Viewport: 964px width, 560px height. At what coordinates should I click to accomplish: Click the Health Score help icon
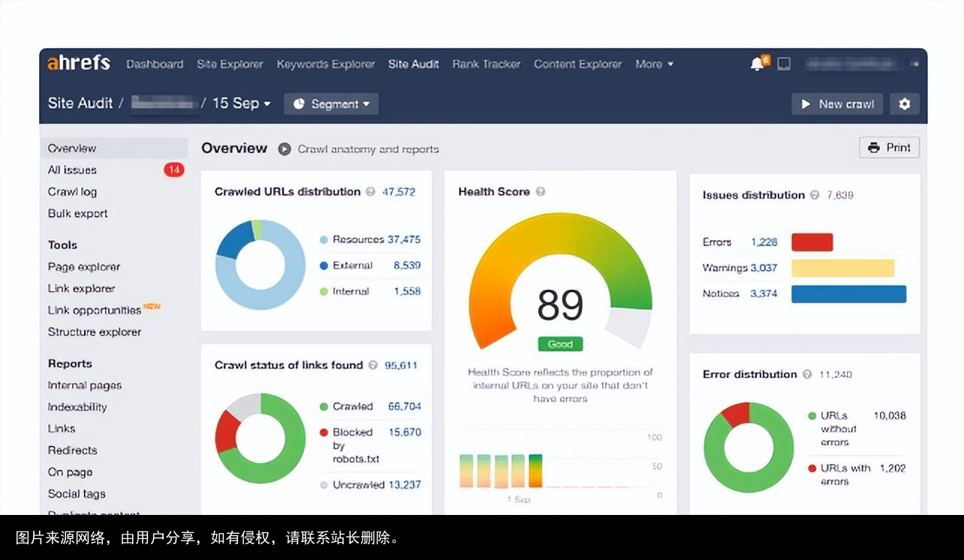(x=541, y=191)
